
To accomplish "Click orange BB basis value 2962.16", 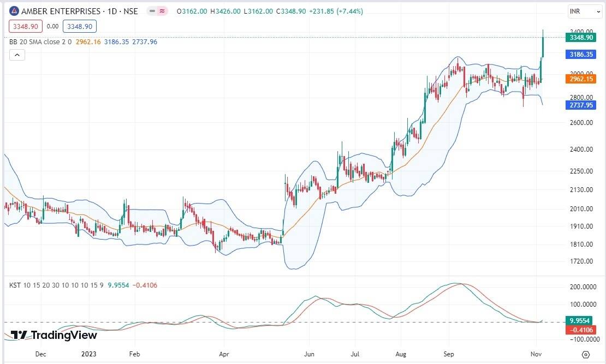I will (x=88, y=41).
